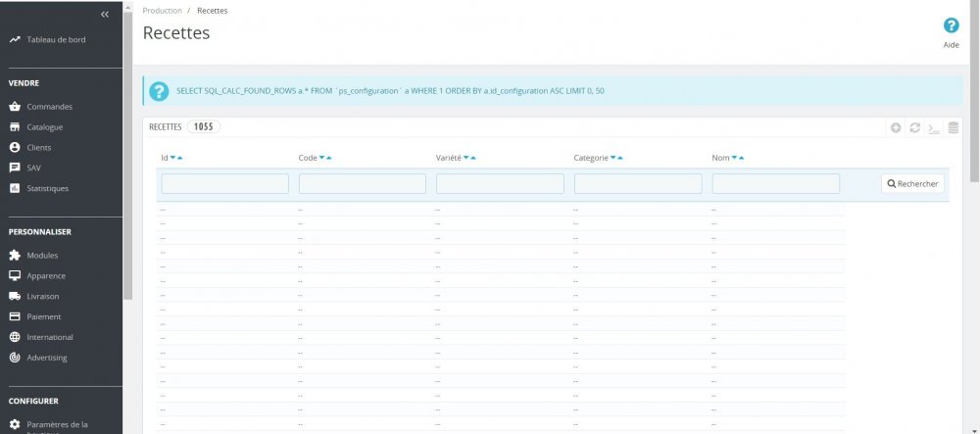Open the Commandes menu

pyautogui.click(x=49, y=107)
